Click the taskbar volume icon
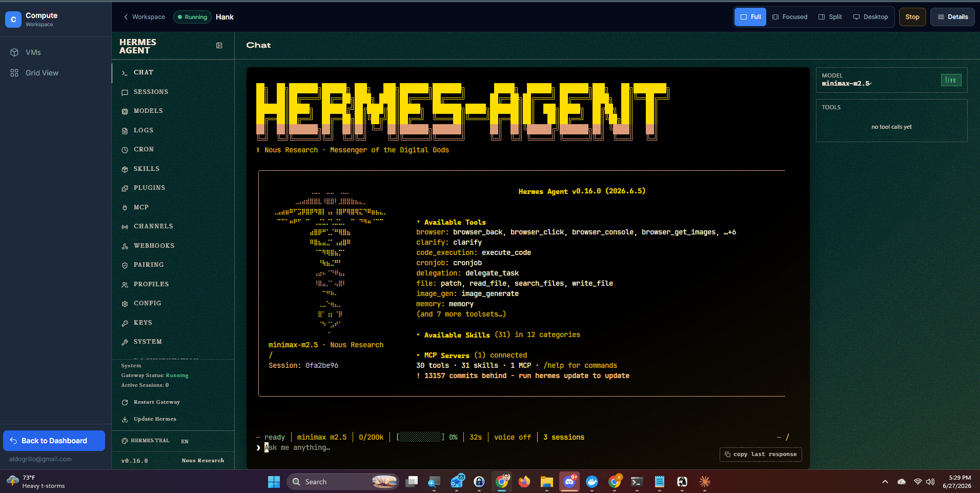This screenshot has height=493, width=980. 930,482
